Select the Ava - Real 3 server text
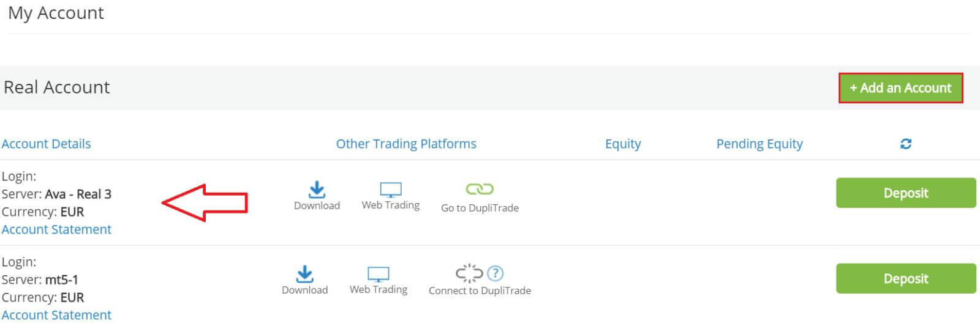Viewport: 980px width, 326px height. (78, 194)
